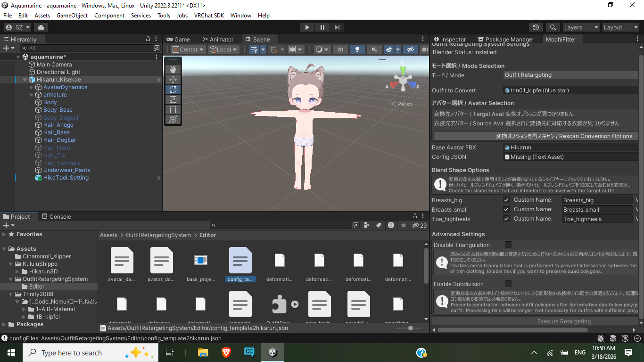Open the Local rotation dropdown

click(224, 49)
